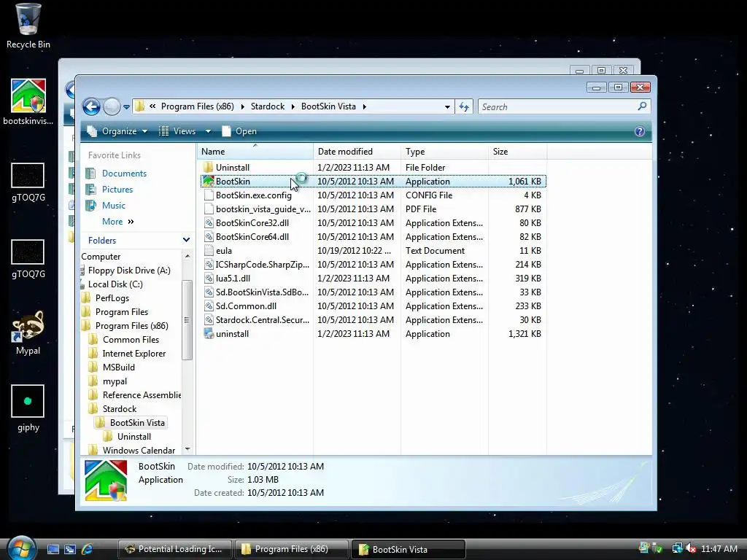Click Show Desktop quick launch icon

tap(53, 549)
